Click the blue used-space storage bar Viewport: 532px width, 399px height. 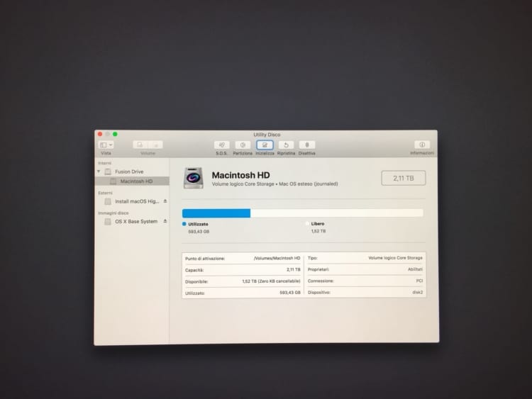point(216,213)
